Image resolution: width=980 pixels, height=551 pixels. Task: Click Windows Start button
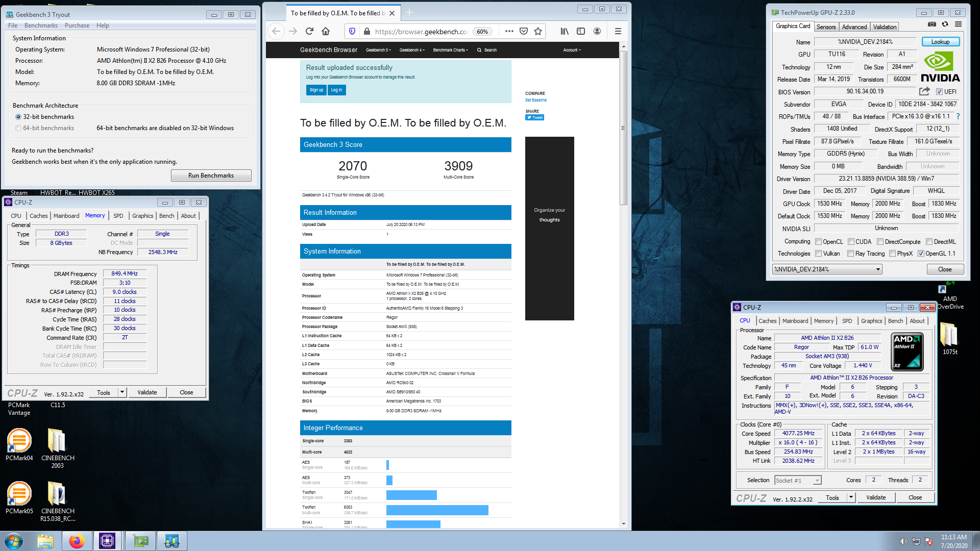(14, 541)
